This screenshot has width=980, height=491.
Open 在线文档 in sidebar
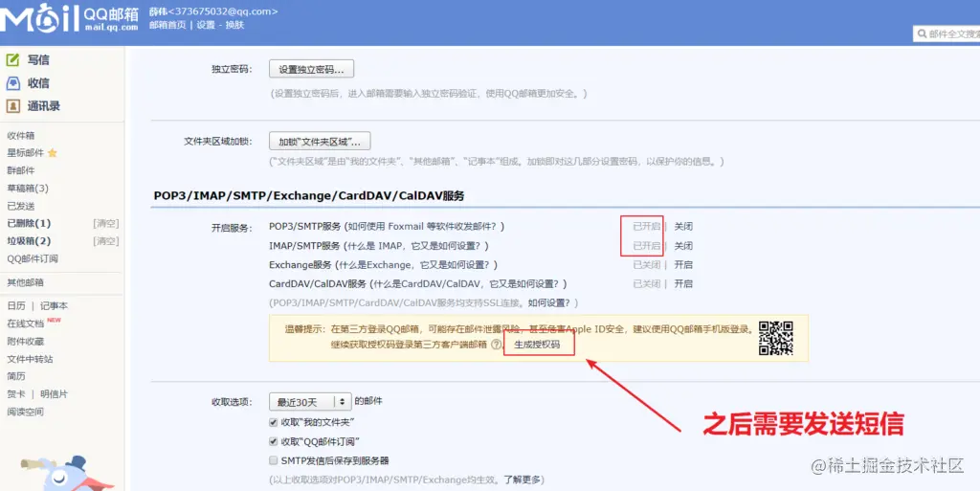tap(26, 324)
